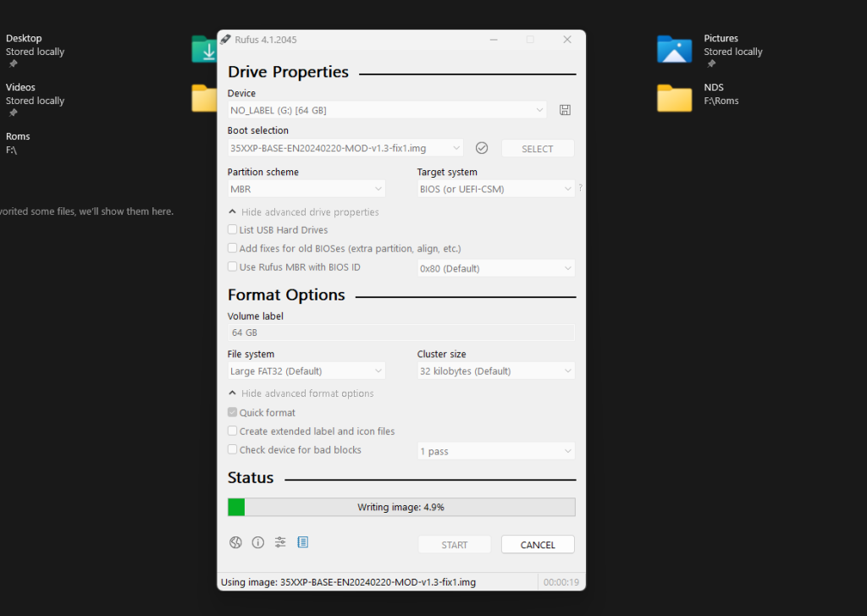The height and width of the screenshot is (616, 867).
Task: Click the green Downloads folder icon in Explorer
Action: click(204, 49)
